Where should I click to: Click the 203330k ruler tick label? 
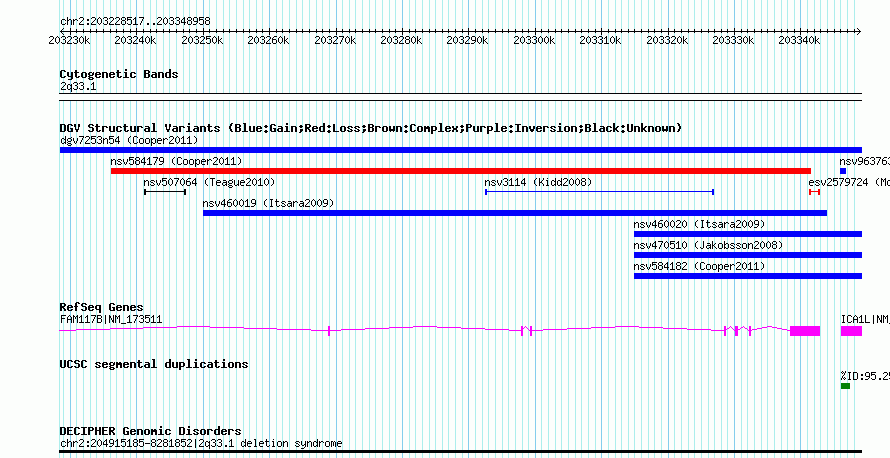click(x=733, y=40)
